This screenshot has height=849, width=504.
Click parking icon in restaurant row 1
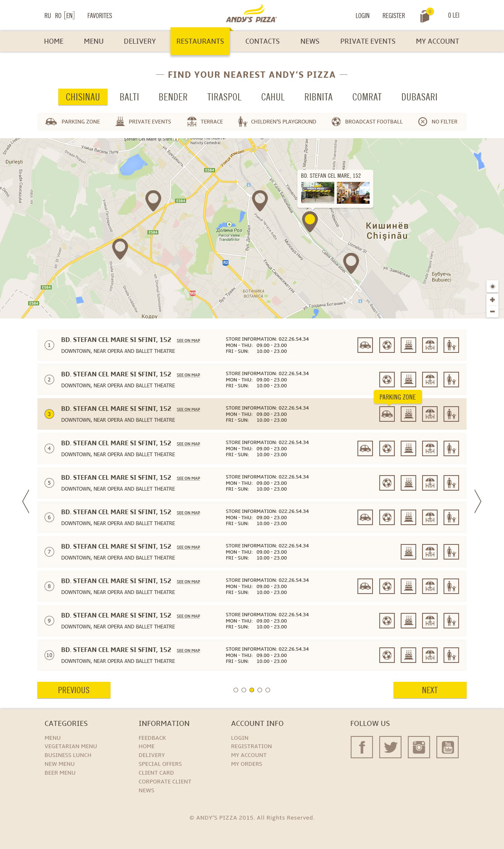[365, 345]
